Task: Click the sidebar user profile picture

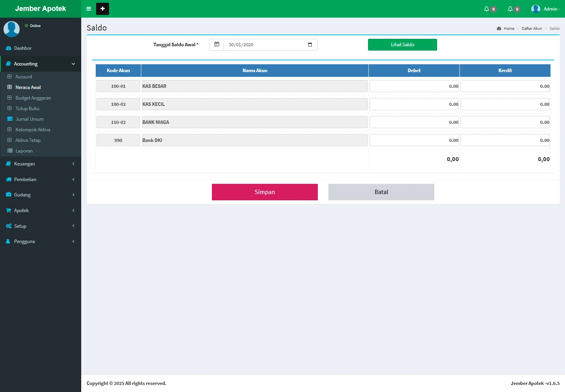Action: pos(12,29)
